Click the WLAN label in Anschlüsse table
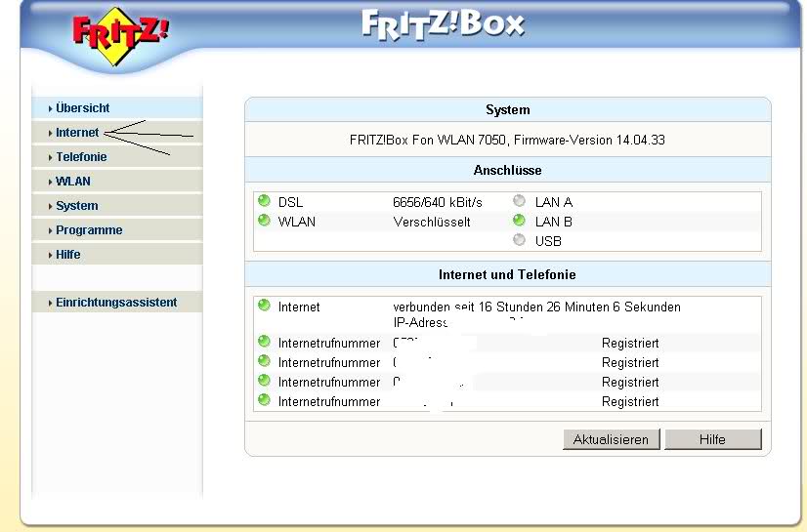 (297, 222)
